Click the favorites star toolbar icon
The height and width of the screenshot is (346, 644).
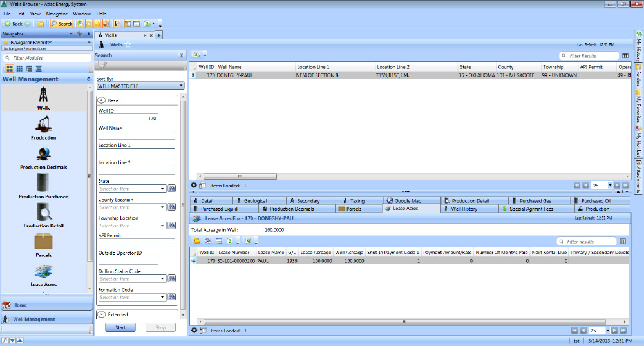(97, 24)
